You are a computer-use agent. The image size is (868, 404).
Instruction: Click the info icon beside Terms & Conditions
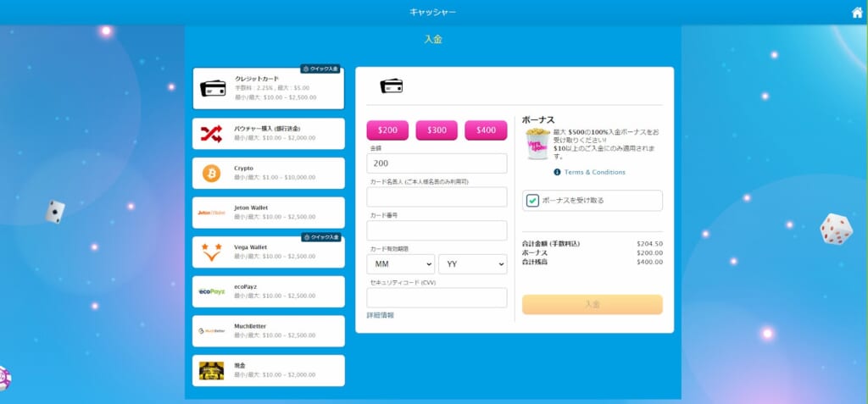pyautogui.click(x=557, y=172)
